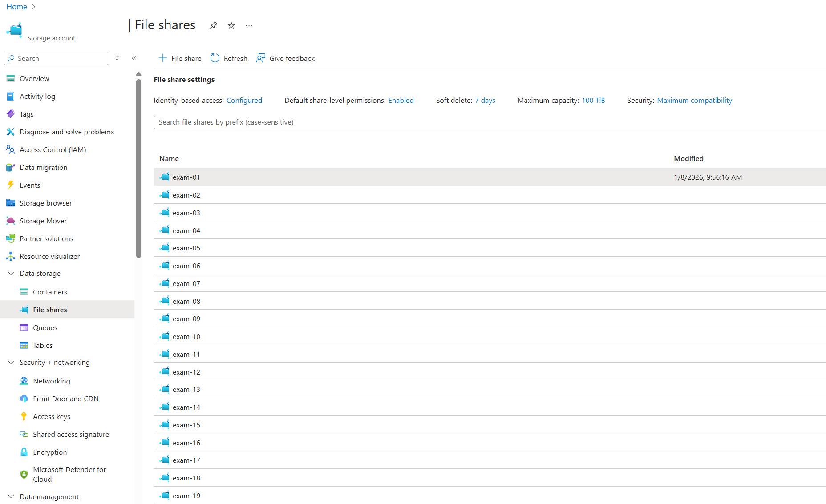Open the Data migration icon
This screenshot has width=826, height=504.
coord(11,167)
